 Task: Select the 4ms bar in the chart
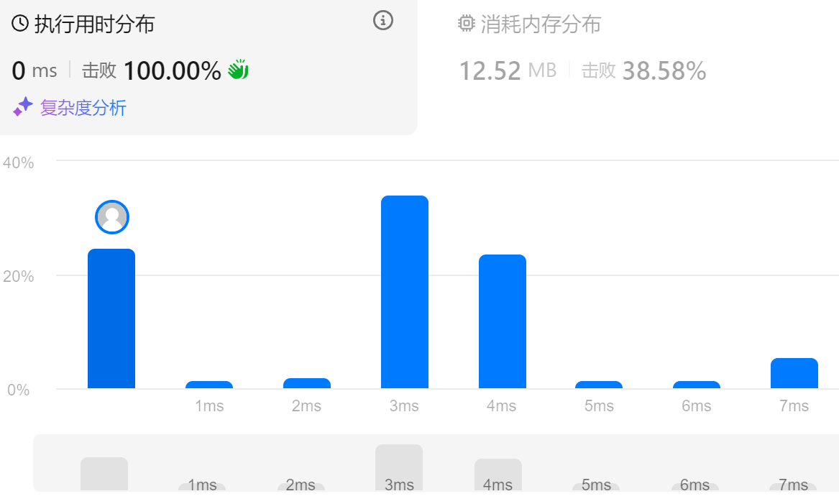coord(503,321)
